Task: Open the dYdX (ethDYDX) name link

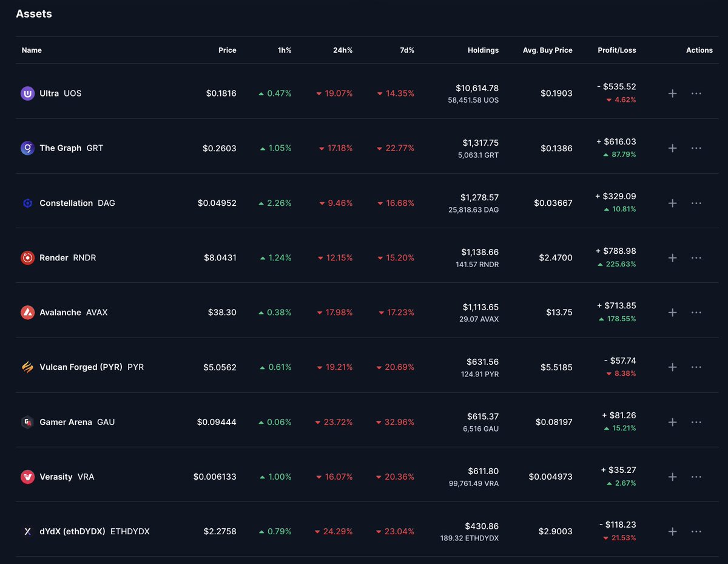Action: (73, 531)
